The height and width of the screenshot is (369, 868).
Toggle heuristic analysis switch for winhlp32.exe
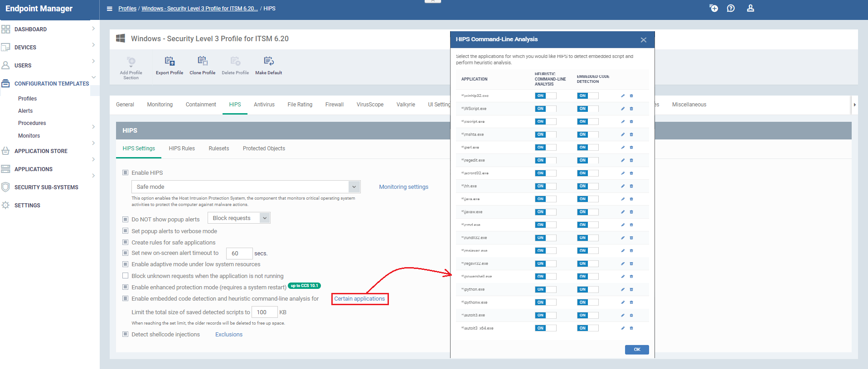[x=546, y=96]
